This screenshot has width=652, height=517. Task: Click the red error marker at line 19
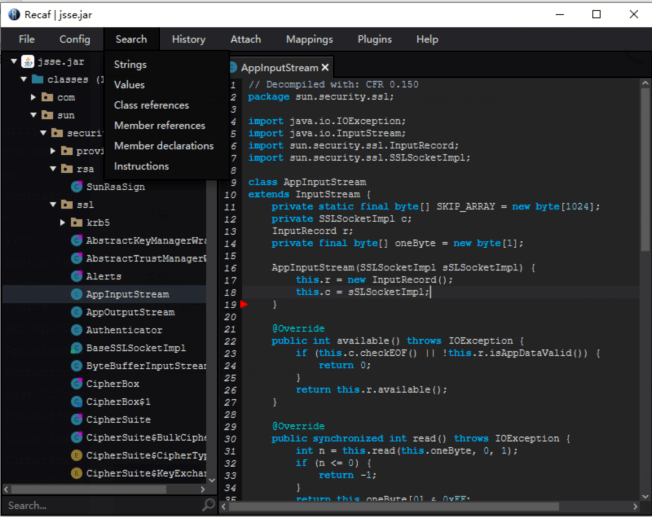click(244, 304)
